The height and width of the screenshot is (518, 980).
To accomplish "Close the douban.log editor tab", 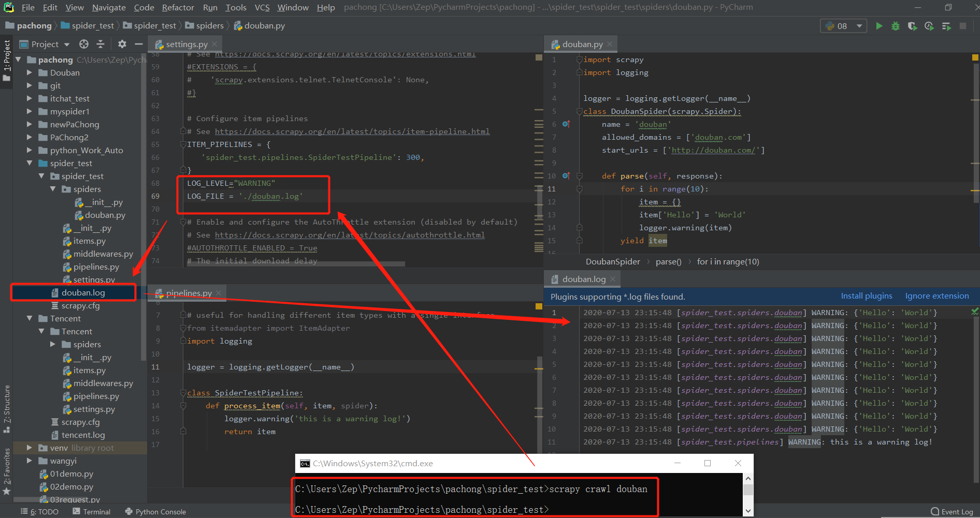I will click(613, 279).
